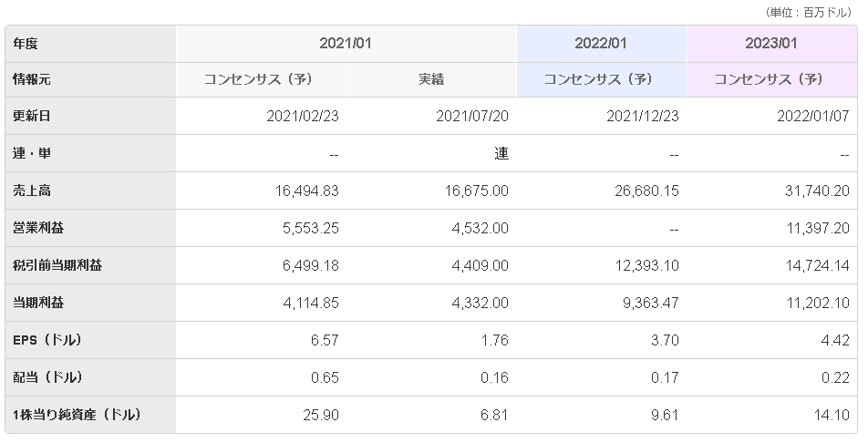868x443 pixels.
Task: Click the 実績 column header cell
Action: [x=430, y=79]
